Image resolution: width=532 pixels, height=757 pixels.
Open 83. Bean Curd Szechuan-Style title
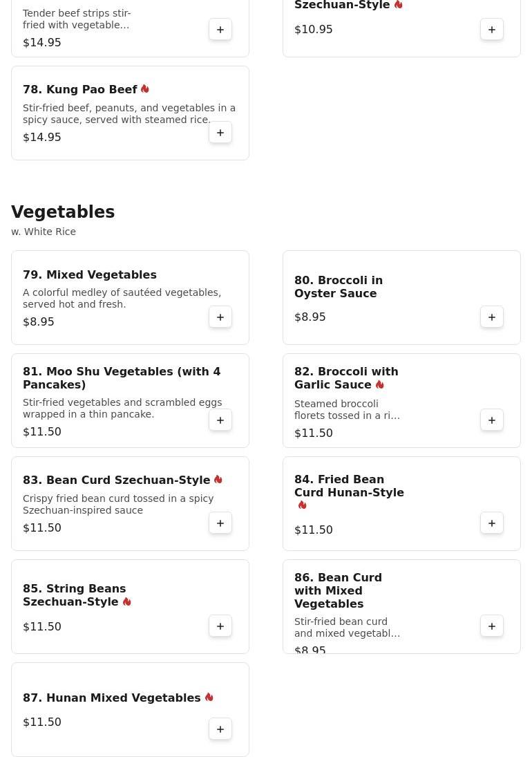click(x=116, y=480)
